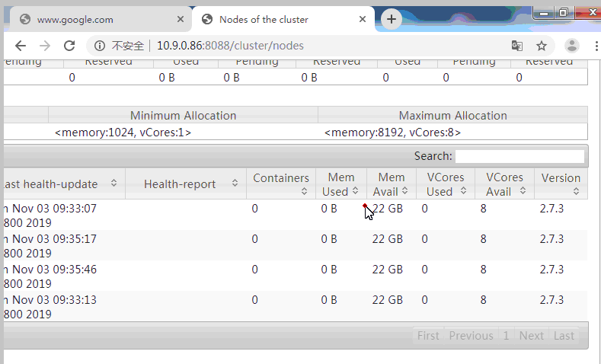Bookmark this page with the star
601x364 pixels.
542,46
